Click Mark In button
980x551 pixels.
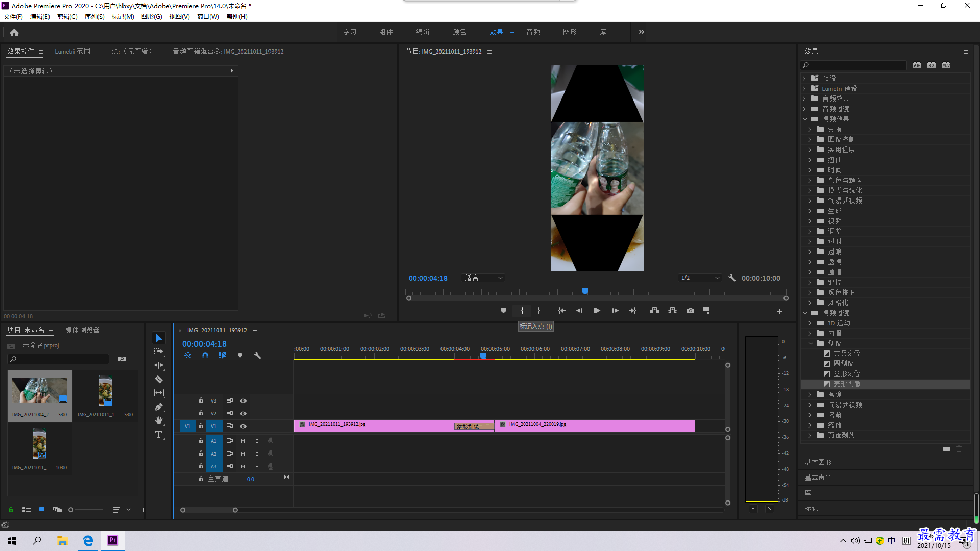click(522, 311)
